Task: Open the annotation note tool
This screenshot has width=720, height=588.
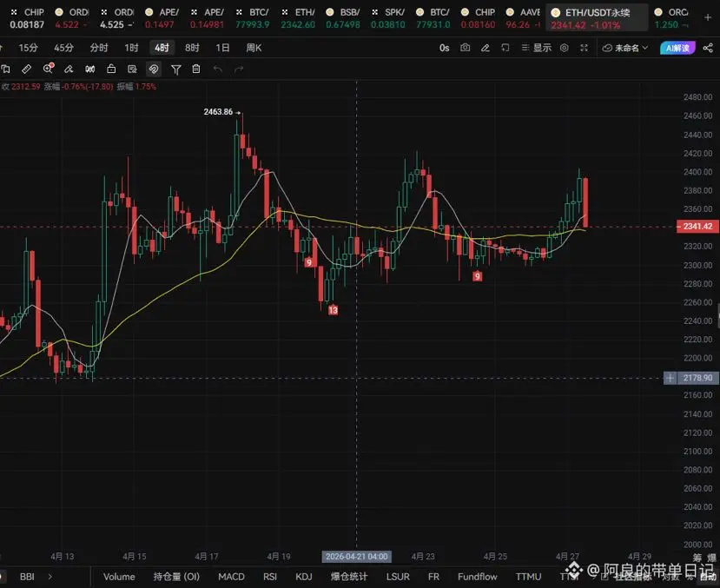Action: click(132, 69)
